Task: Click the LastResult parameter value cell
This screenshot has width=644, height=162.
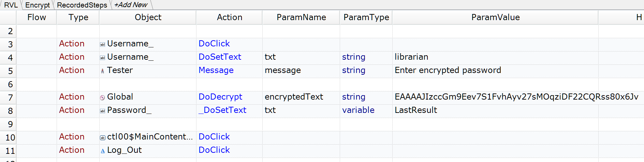Action: [416, 110]
